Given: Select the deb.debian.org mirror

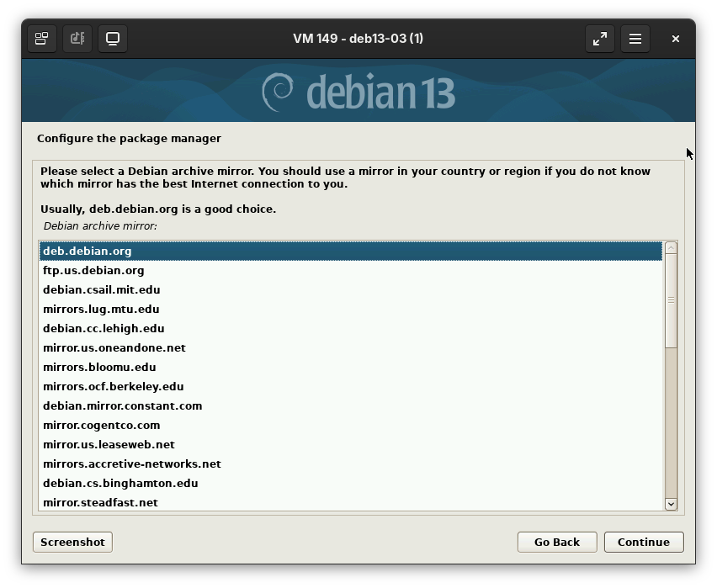Looking at the screenshot, I should (88, 251).
